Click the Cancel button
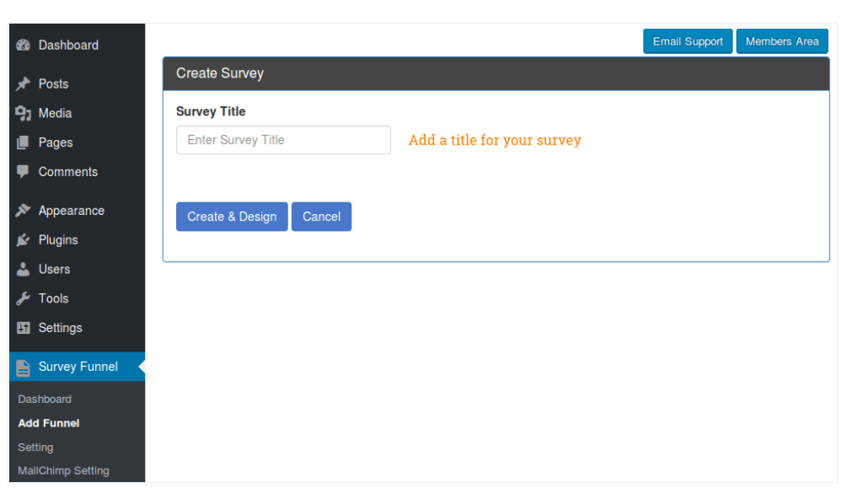 [322, 217]
